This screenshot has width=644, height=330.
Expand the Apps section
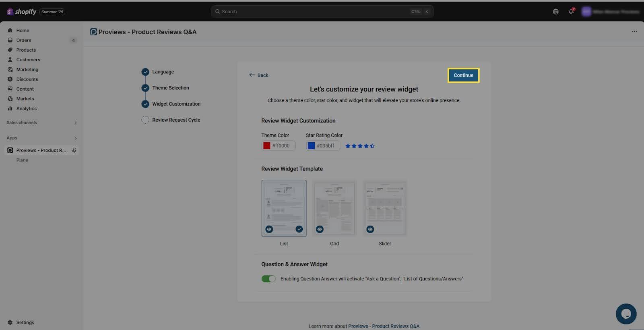click(x=75, y=138)
